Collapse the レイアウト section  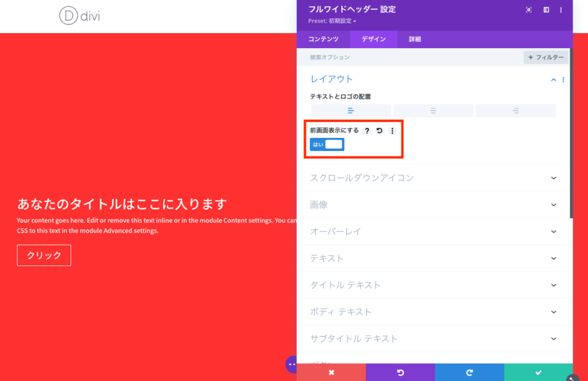pyautogui.click(x=553, y=79)
